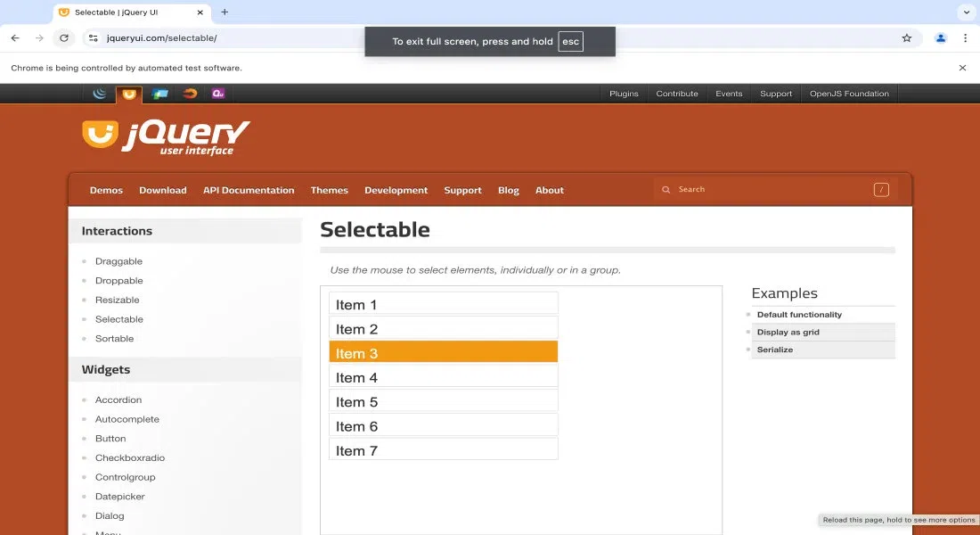This screenshot has height=535, width=980.
Task: Dismiss the automated test software notice
Action: point(962,68)
